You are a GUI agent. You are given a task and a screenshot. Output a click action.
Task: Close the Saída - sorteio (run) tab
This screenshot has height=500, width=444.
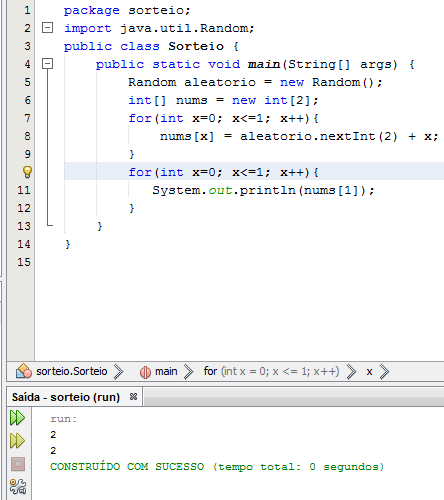click(x=133, y=397)
